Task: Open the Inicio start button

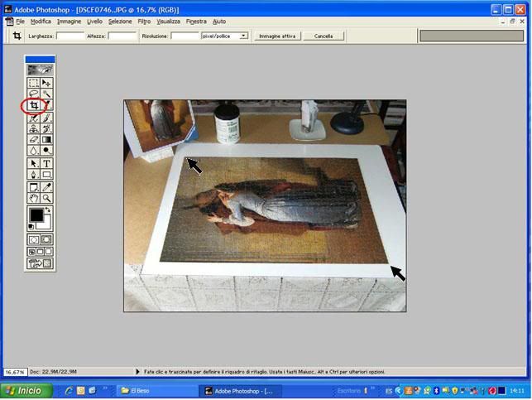Action: click(26, 391)
